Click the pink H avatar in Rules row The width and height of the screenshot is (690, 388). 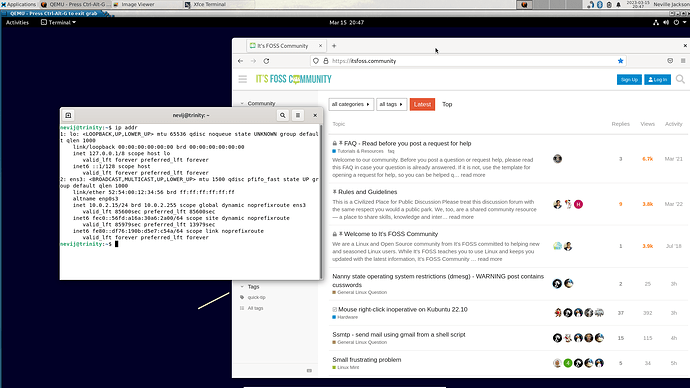(x=578, y=204)
